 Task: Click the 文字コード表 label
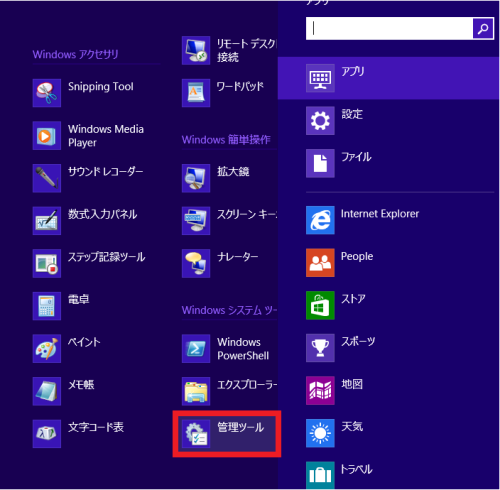pyautogui.click(x=96, y=427)
